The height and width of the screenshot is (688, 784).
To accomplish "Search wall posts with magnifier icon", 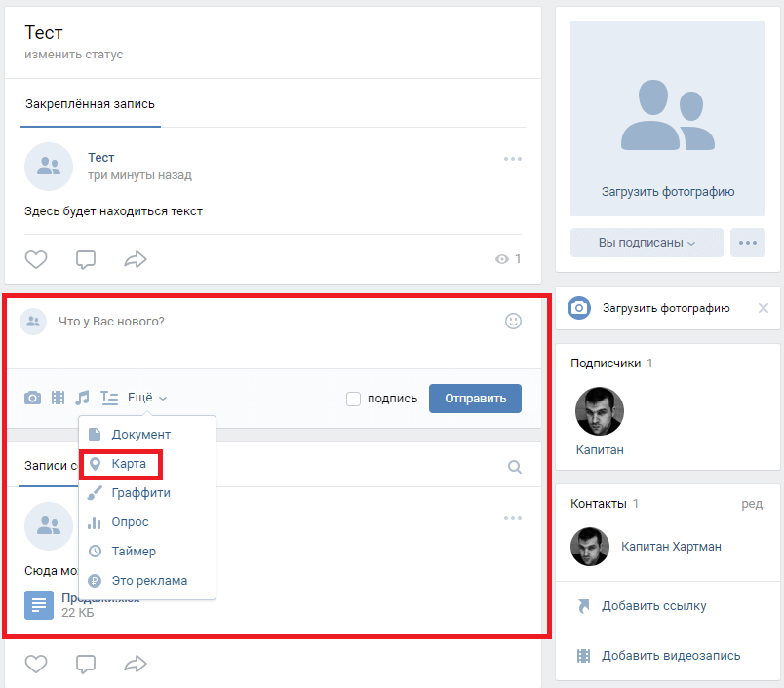I will [515, 467].
